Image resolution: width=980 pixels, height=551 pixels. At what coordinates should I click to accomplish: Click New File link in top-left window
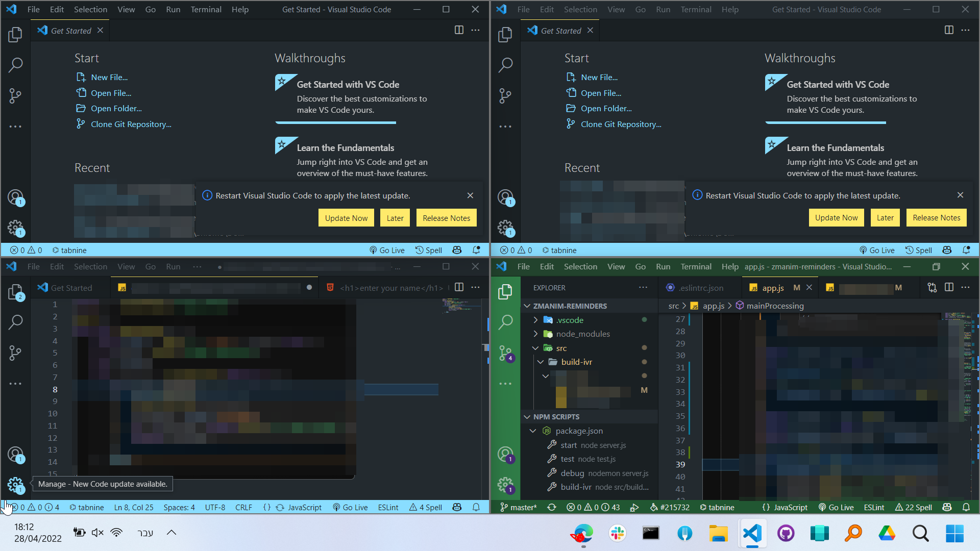tap(109, 77)
